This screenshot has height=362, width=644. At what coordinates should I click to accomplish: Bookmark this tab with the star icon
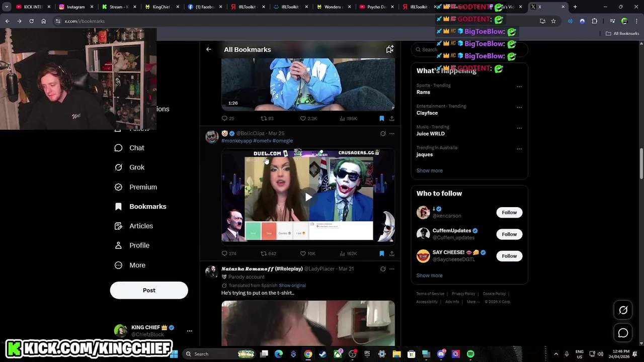553,21
